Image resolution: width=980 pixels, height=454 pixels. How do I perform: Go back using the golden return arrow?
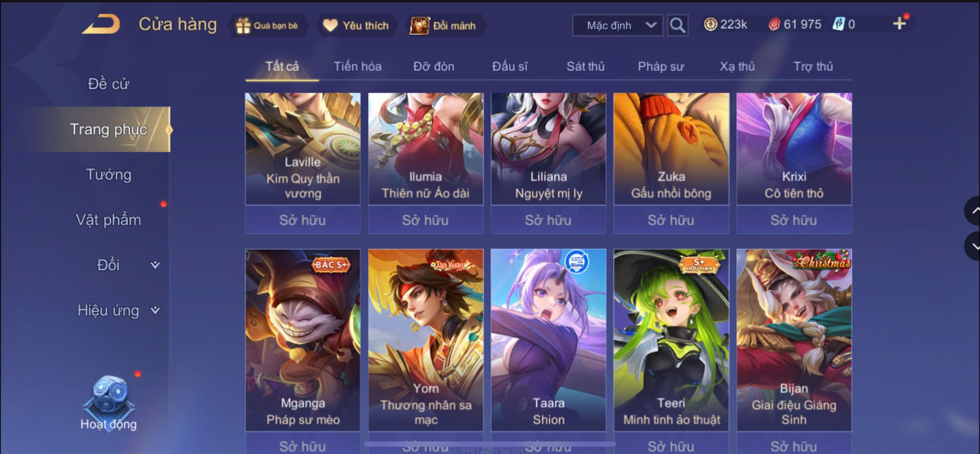click(x=101, y=24)
